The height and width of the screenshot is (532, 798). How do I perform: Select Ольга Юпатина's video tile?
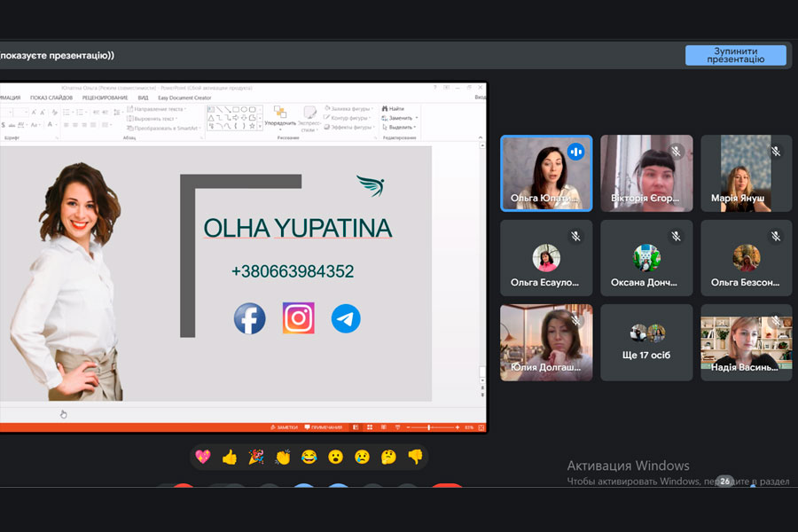pyautogui.click(x=546, y=173)
